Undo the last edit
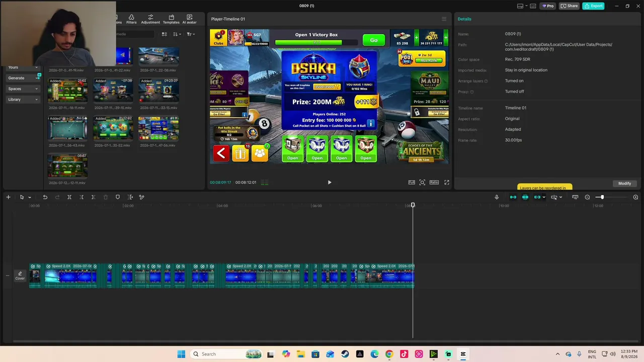This screenshot has width=644, height=362. [x=45, y=197]
